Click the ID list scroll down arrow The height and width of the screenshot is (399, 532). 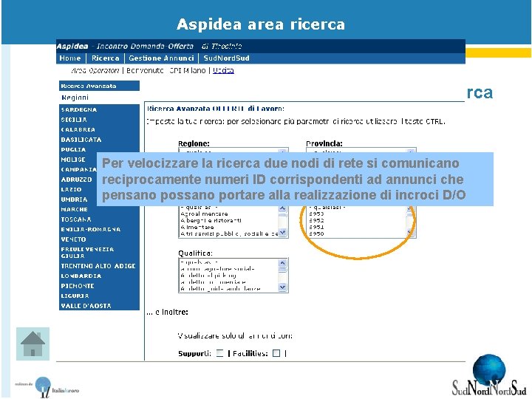410,233
